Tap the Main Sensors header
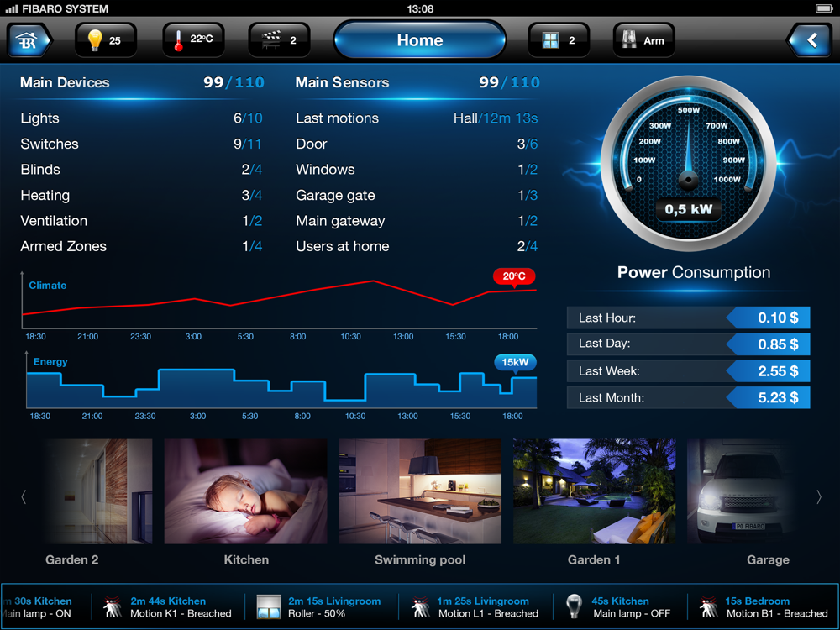The image size is (840, 630). click(343, 82)
